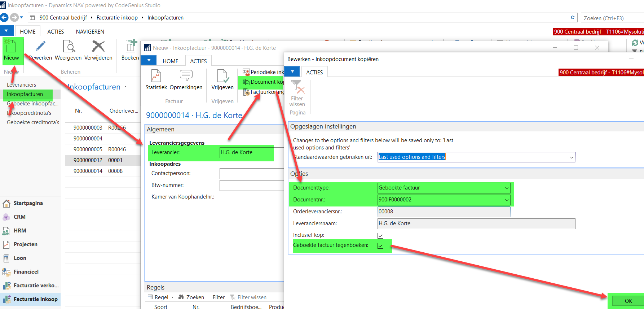Click Facturatie inkoop in breadcrumb
This screenshot has width=644, height=309.
coord(117,18)
